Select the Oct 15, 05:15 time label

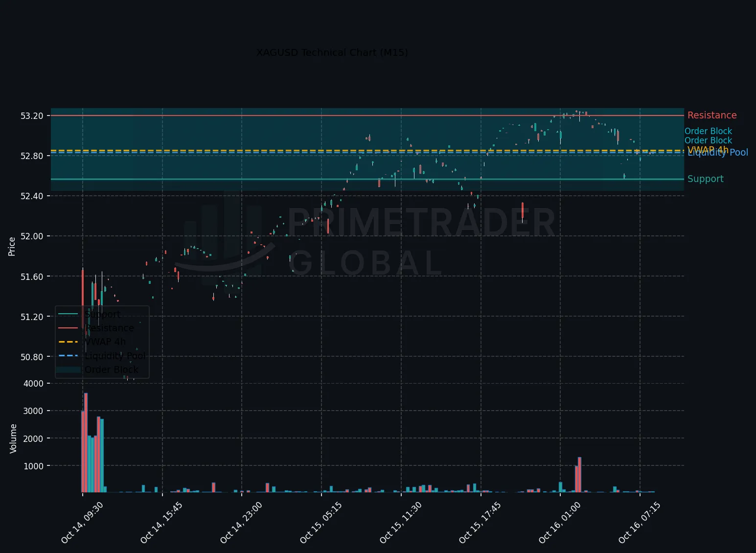pyautogui.click(x=321, y=523)
